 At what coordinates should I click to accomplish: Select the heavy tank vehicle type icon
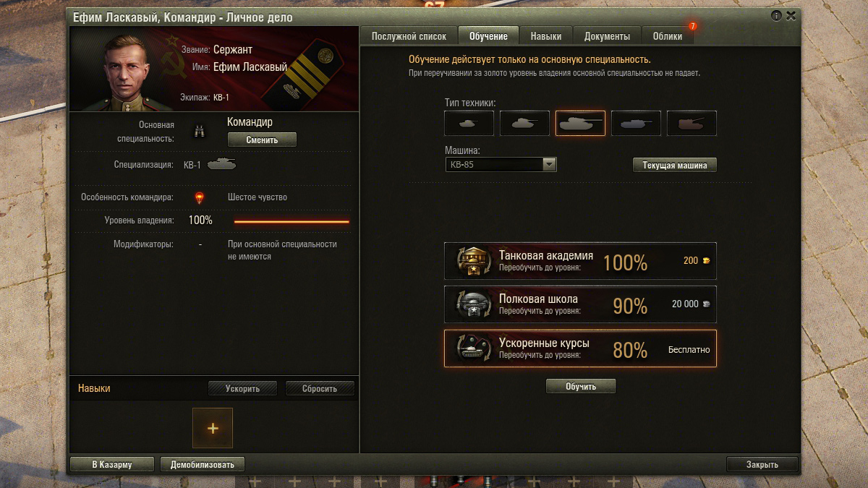click(x=580, y=124)
